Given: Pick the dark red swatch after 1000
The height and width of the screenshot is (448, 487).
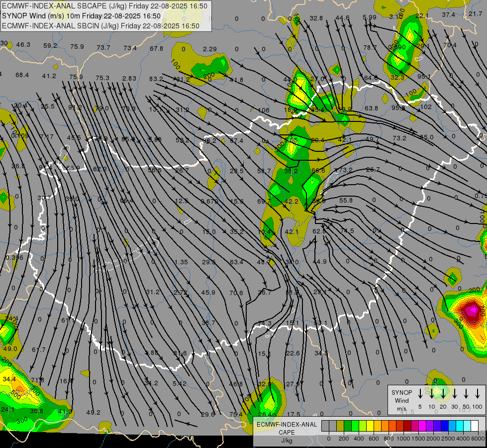Looking at the screenshot, I should (x=407, y=426).
